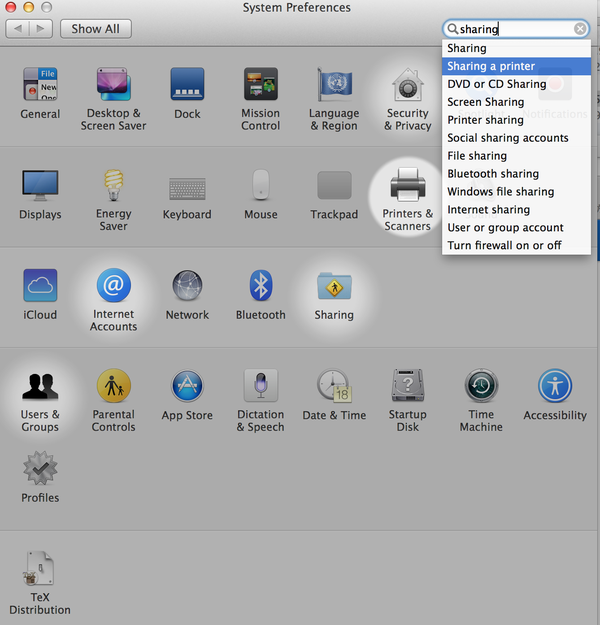The height and width of the screenshot is (625, 600).
Task: Choose 'Internet sharing' suggestion
Action: tap(516, 210)
